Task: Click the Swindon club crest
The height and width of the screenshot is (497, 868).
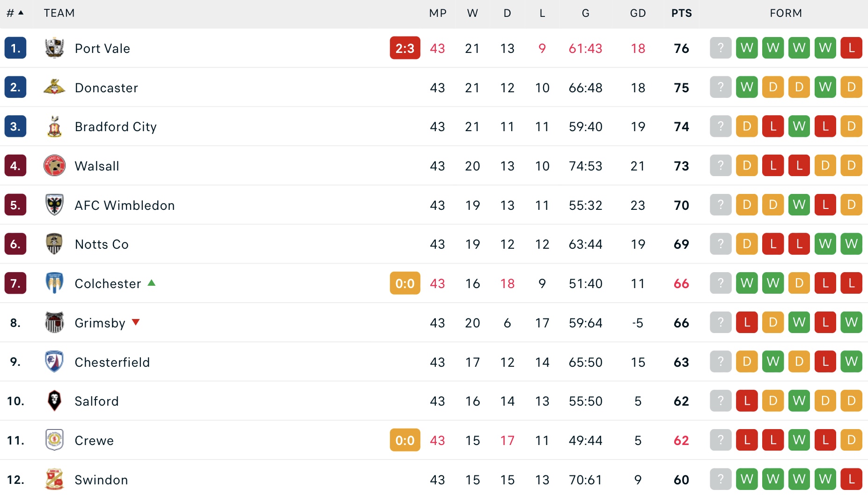Action: pyautogui.click(x=54, y=479)
